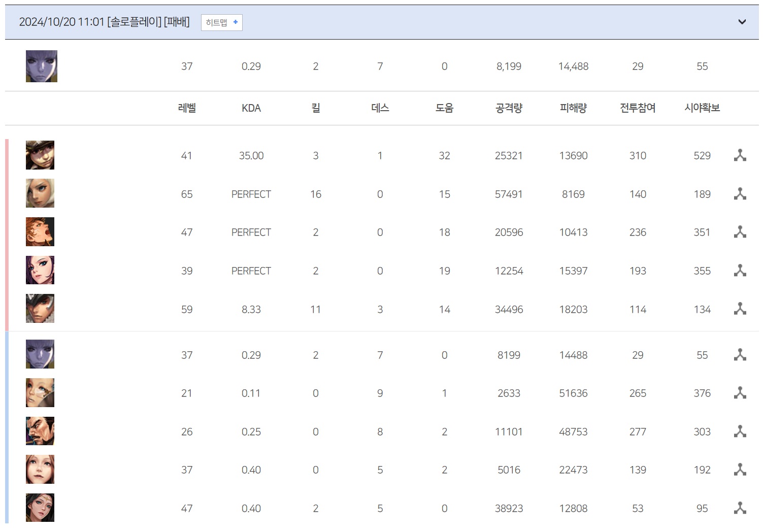
Task: Open the 히트맵 heatmap button
Action: tap(222, 22)
